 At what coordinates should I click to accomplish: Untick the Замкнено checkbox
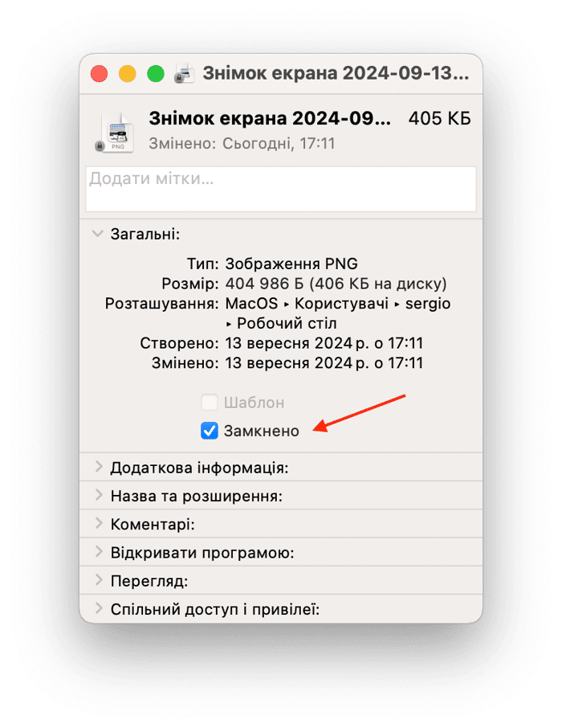tap(210, 431)
